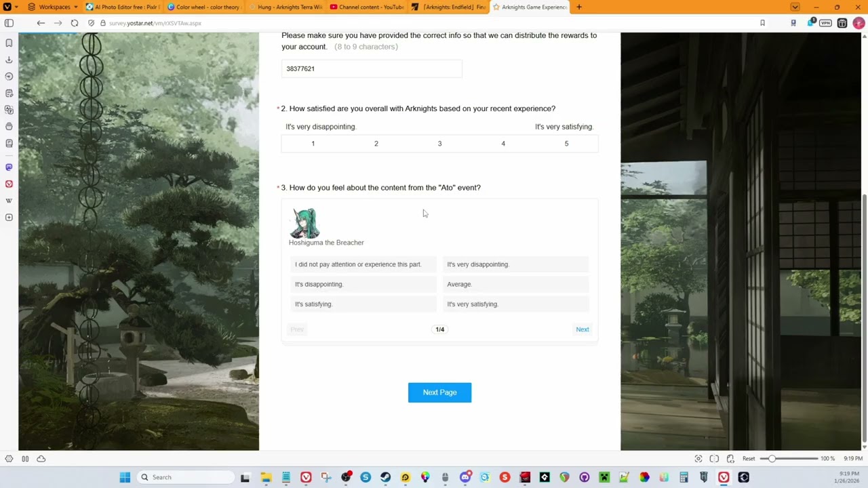Click the address bar URL
Screen dimensions: 868x488
(155, 23)
